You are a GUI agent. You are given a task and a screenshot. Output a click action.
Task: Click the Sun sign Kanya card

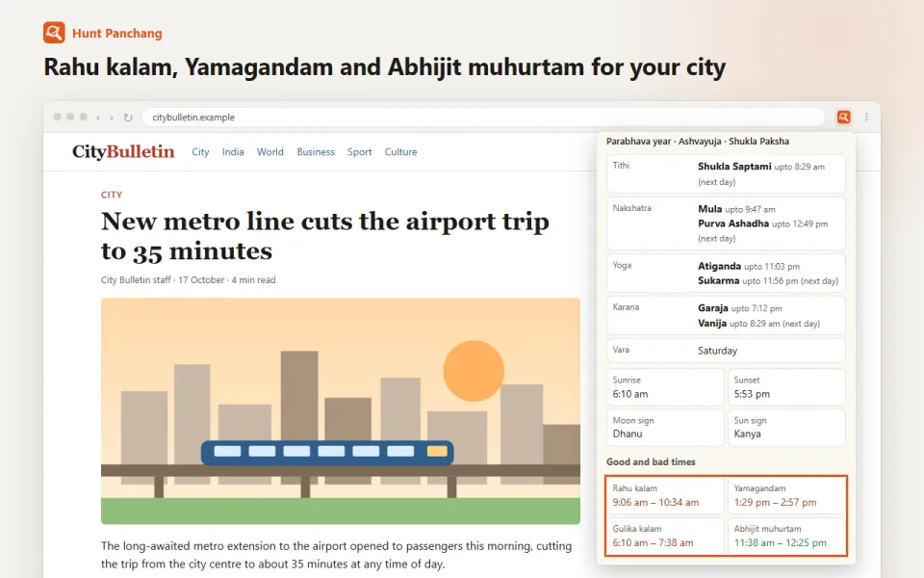click(786, 427)
